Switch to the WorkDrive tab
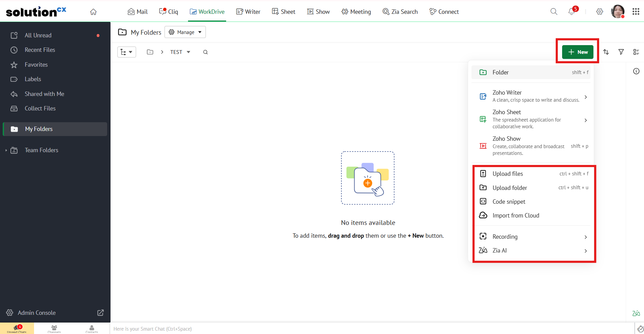This screenshot has height=334, width=644. click(x=207, y=12)
